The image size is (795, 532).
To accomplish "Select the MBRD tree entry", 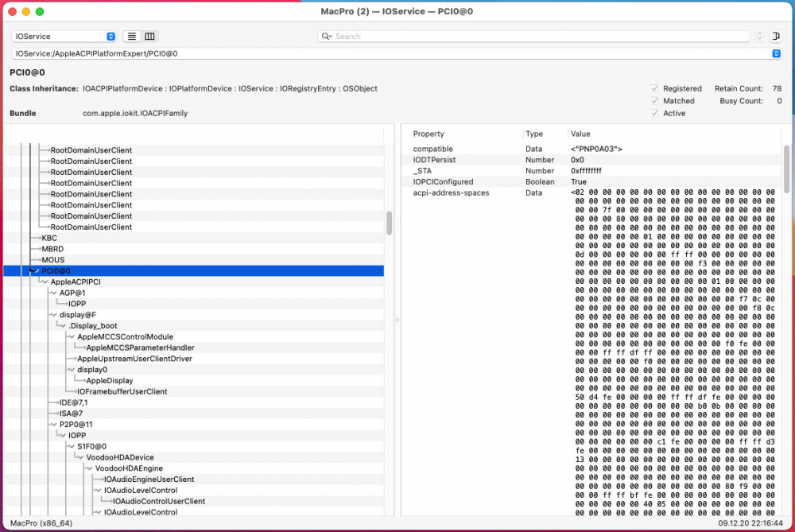I will pyautogui.click(x=52, y=249).
